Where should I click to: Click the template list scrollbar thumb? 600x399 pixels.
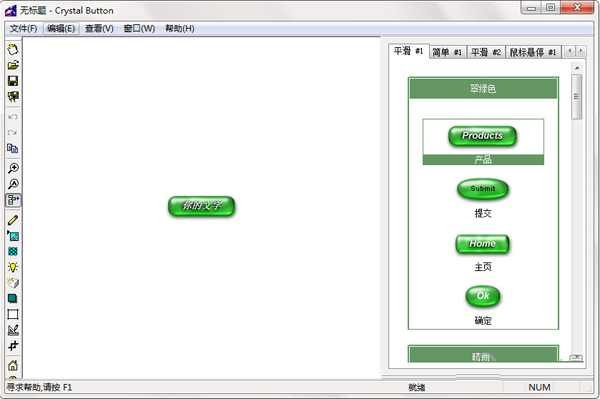pos(577,97)
